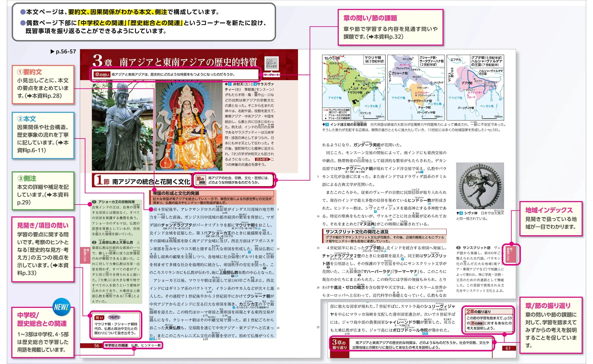The height and width of the screenshot is (364, 593).
Task: Click the red 問い tag
Action: pos(99,318)
